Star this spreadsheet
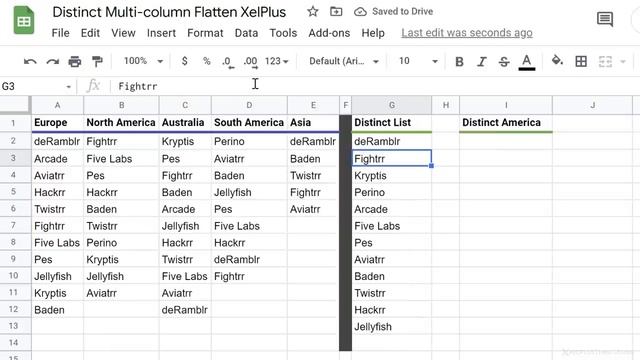 (x=313, y=11)
